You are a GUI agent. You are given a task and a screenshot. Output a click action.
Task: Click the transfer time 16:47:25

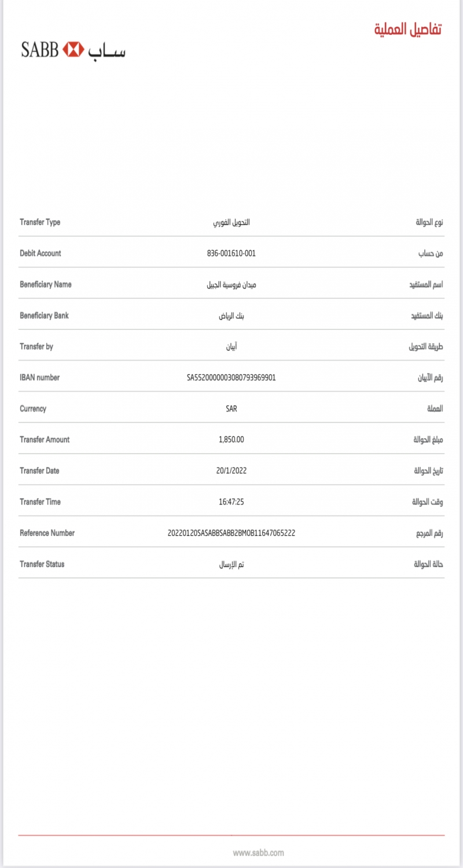pyautogui.click(x=231, y=502)
